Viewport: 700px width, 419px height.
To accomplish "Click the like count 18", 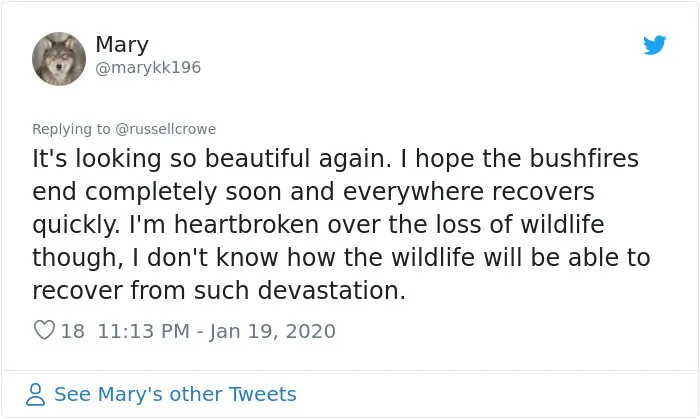I will point(72,331).
